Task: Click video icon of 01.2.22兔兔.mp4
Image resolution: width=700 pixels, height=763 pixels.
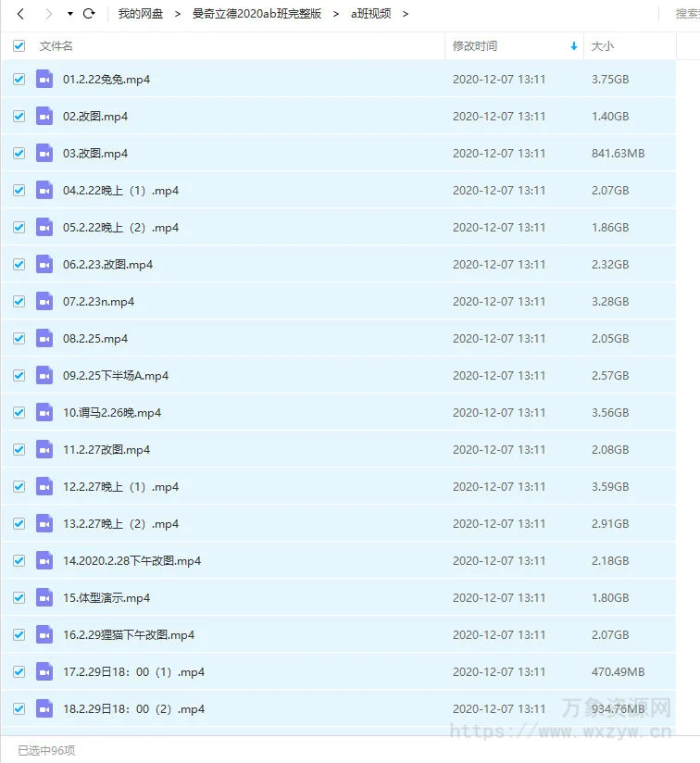Action: [x=44, y=80]
